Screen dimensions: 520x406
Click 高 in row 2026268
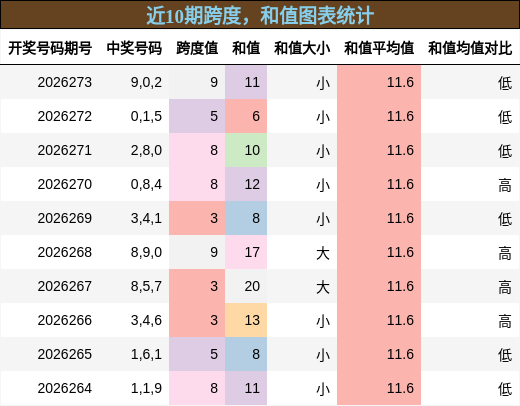505,253
